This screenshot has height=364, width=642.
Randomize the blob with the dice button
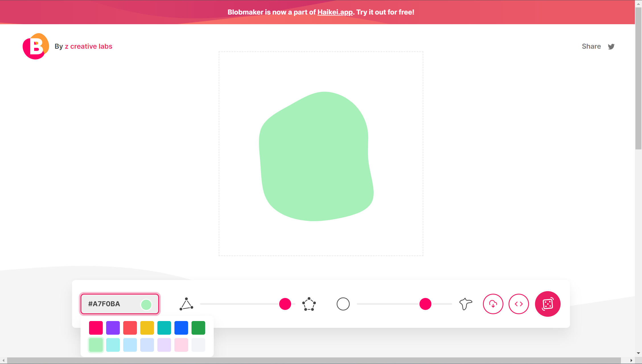(x=548, y=304)
